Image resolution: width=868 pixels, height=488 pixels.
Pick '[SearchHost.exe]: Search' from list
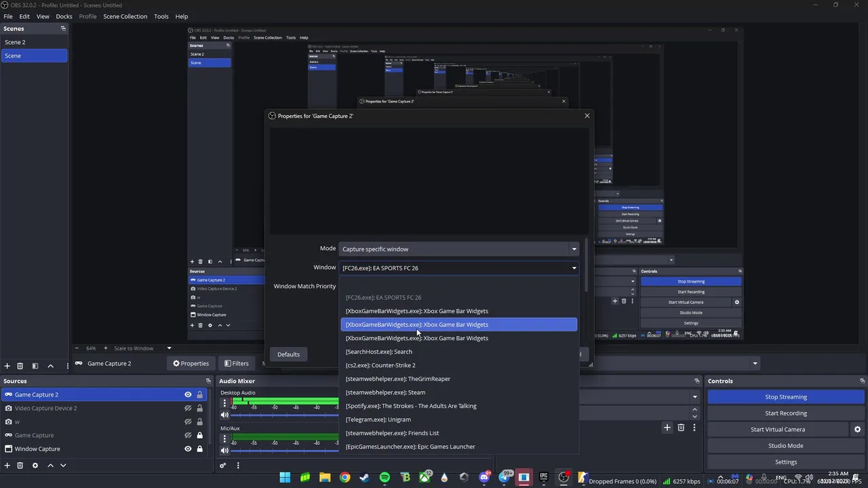pyautogui.click(x=459, y=352)
